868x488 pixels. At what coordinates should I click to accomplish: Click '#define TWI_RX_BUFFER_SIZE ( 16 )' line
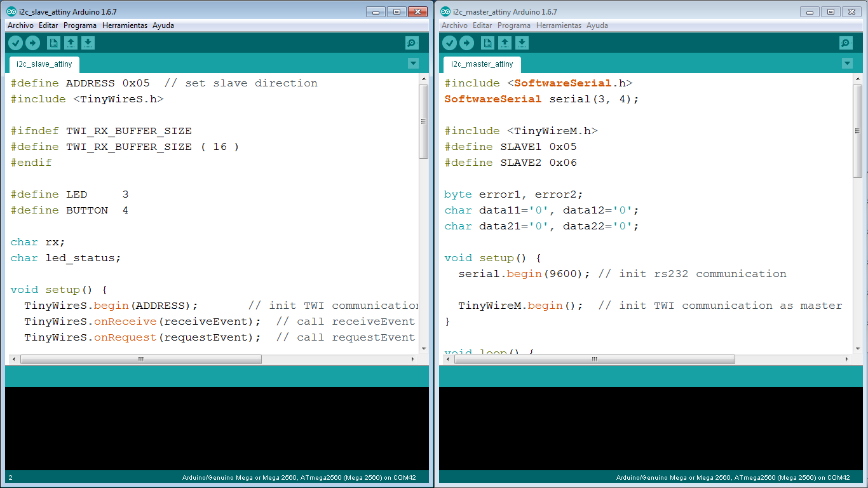[x=125, y=147]
